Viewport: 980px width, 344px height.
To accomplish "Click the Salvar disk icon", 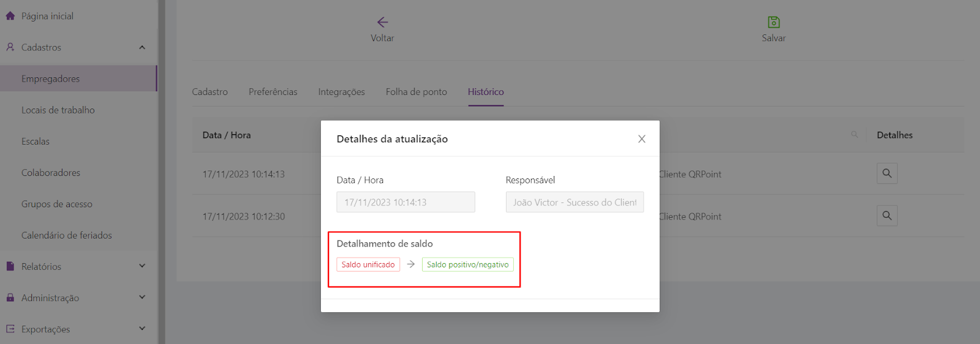I will 774,23.
